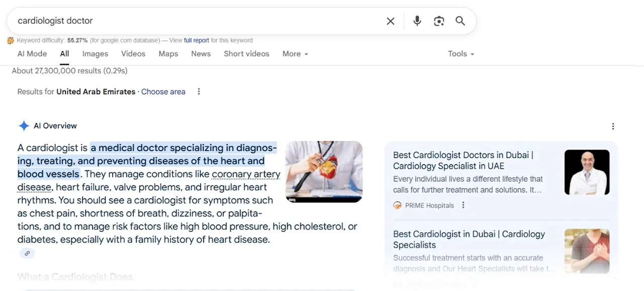Image resolution: width=644 pixels, height=291 pixels.
Task: Click the AI Overview sparkle icon
Action: click(24, 126)
